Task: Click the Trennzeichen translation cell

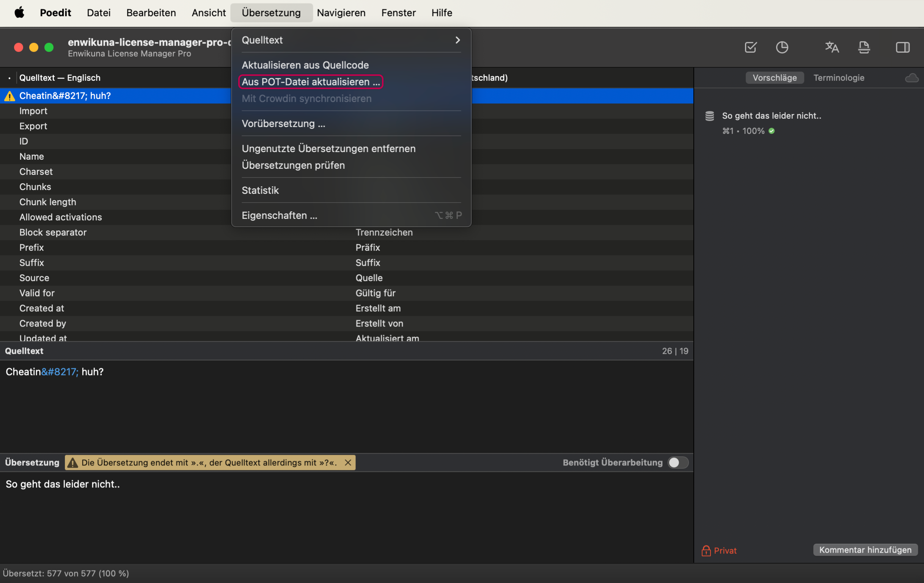Action: 384,233
